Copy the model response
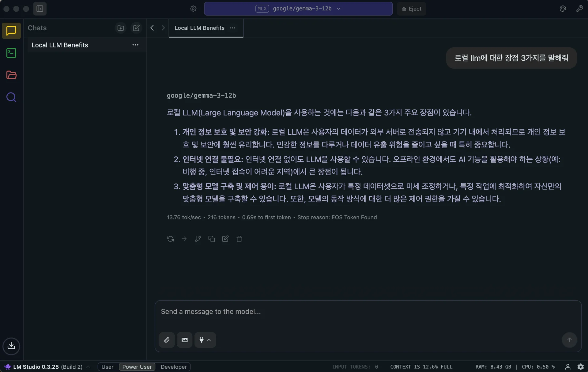The width and height of the screenshot is (588, 372). click(x=211, y=239)
